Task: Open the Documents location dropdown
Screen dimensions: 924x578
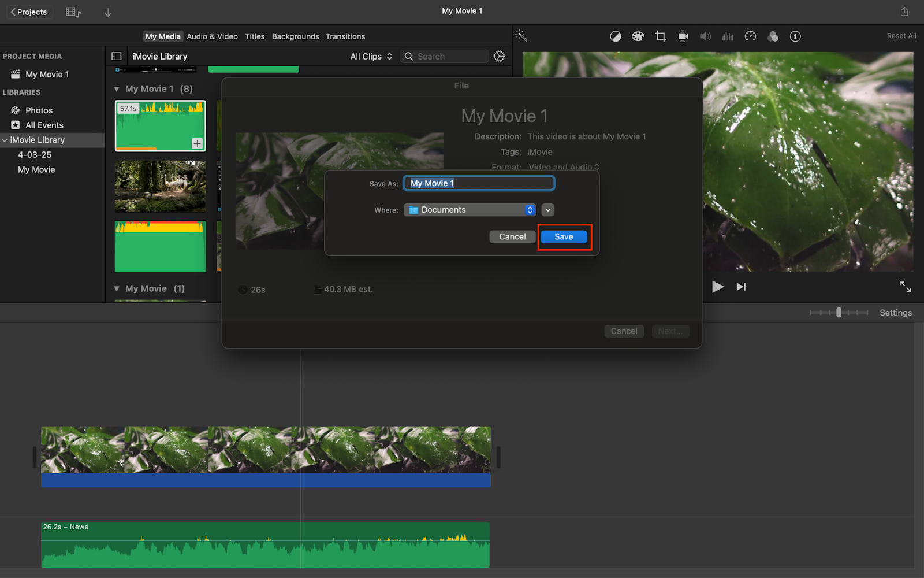Action: (470, 210)
